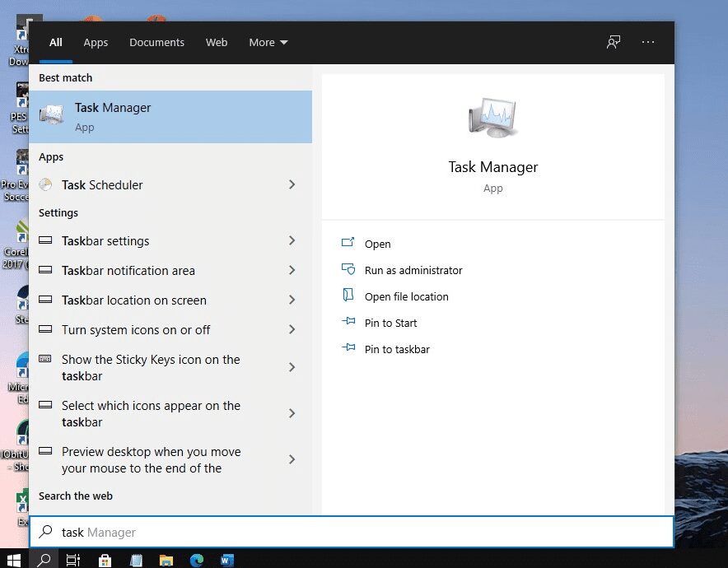Click the Task Manager icon in best match
Screen dimensions: 728x568
click(x=52, y=114)
